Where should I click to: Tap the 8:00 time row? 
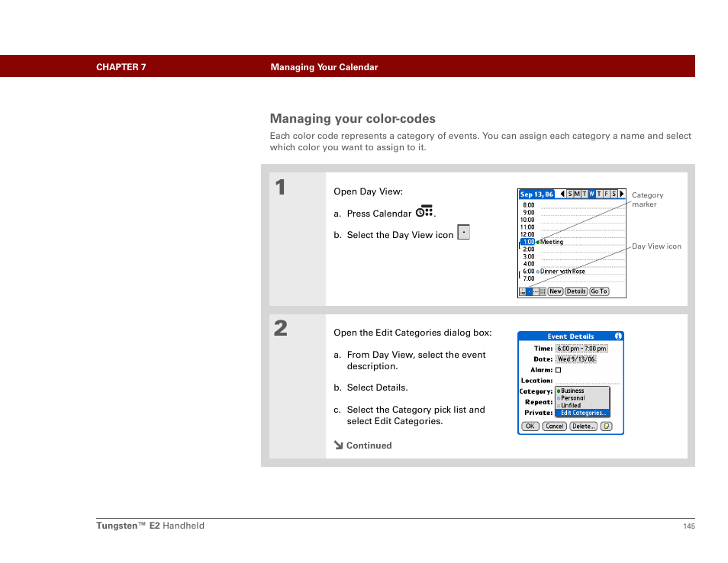[572, 205]
